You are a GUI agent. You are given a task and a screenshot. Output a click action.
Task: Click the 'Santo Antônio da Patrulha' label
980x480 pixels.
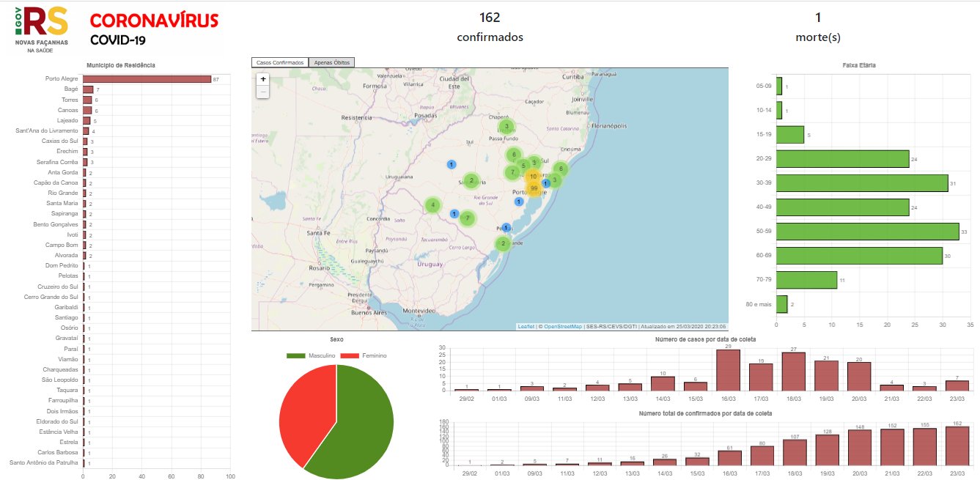pyautogui.click(x=44, y=462)
